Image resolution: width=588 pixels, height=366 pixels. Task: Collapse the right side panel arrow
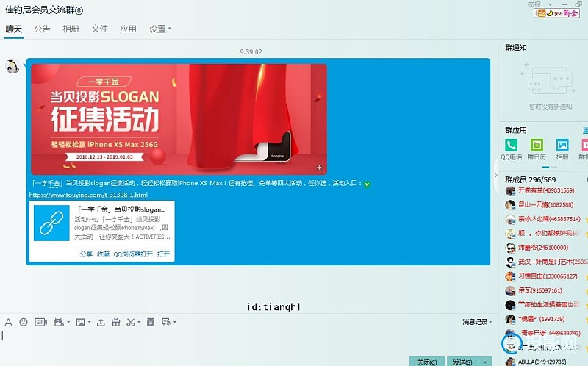tap(496, 175)
